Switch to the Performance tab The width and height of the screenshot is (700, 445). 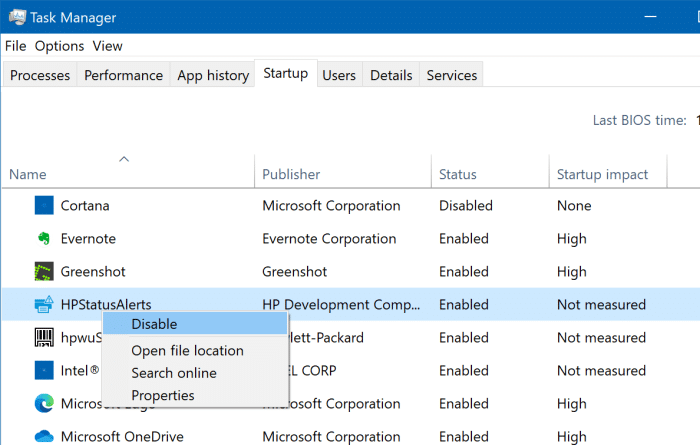123,75
